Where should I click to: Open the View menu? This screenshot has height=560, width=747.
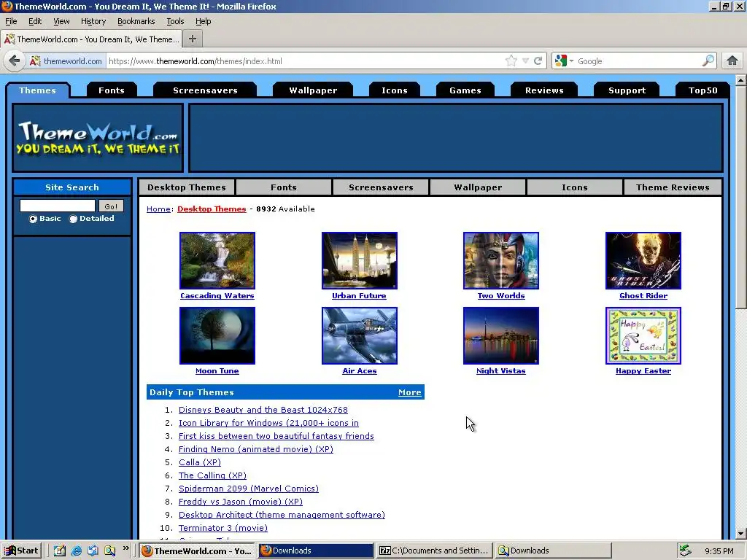(61, 21)
